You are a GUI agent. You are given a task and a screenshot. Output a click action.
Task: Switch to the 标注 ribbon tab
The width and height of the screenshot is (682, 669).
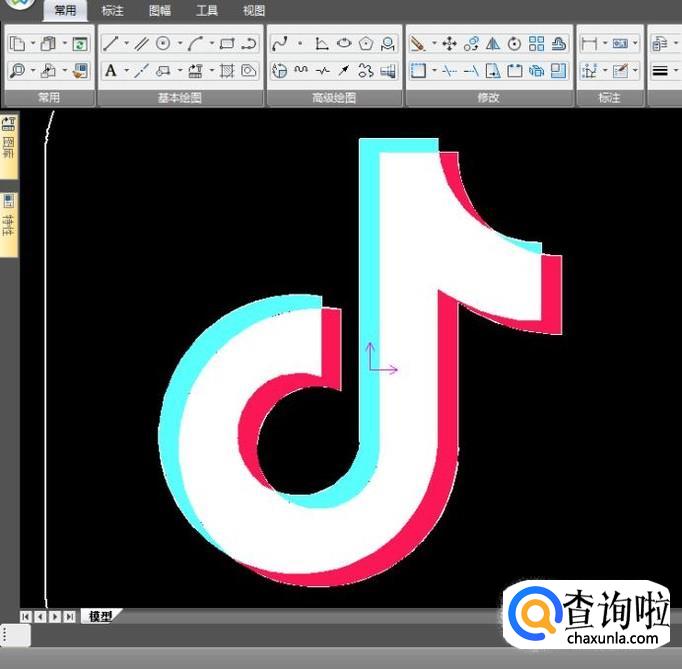coord(113,11)
